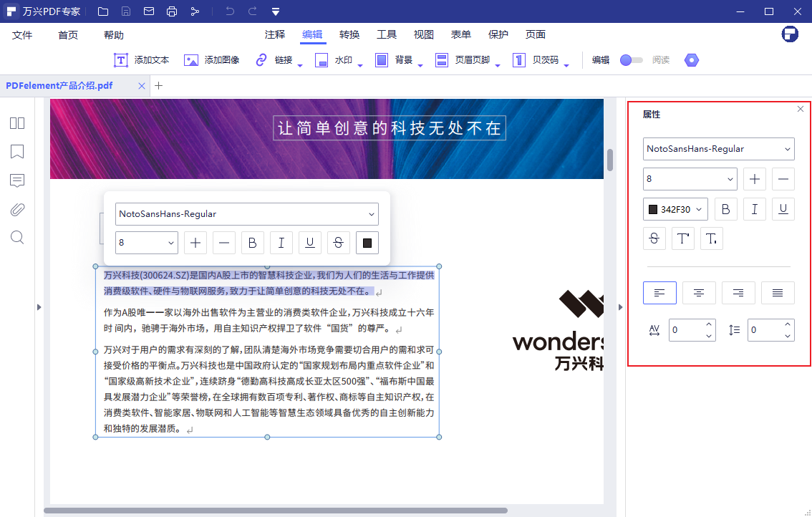Click the print icon in title bar
Image resolution: width=812 pixels, height=517 pixels.
point(172,11)
